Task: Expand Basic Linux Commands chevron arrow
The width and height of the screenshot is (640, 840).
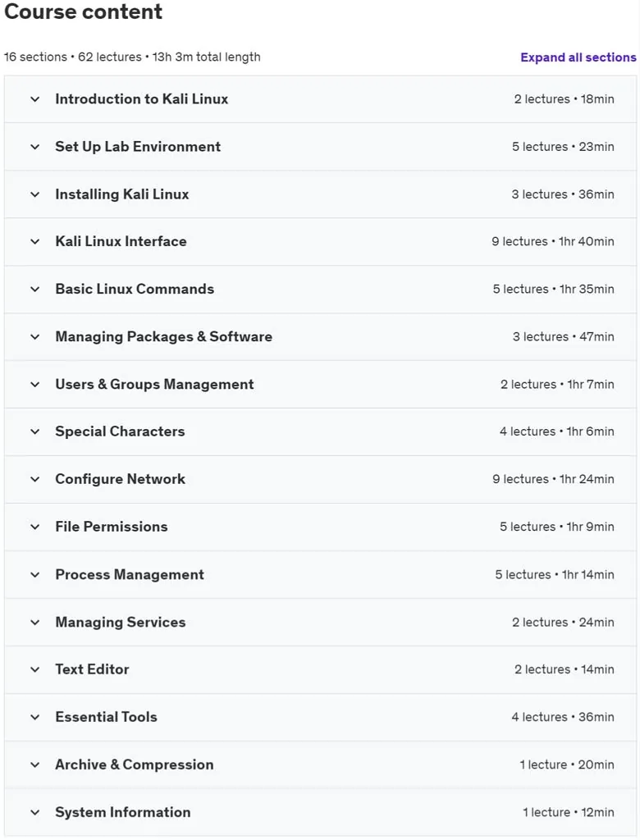Action: [x=34, y=290]
